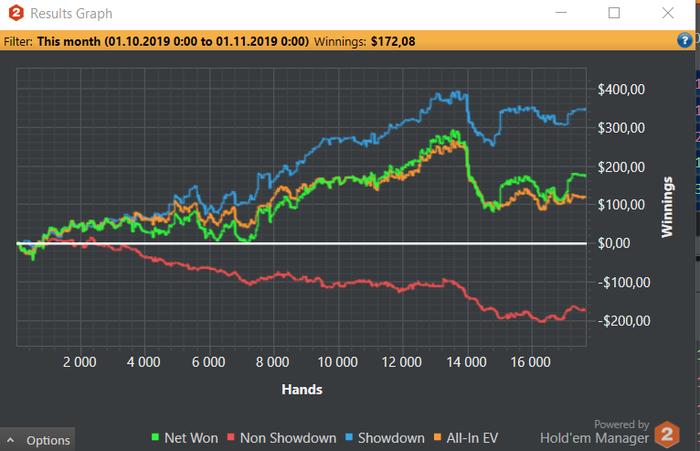This screenshot has height=451, width=700.
Task: Click the $200,00 axis label
Action: point(621,167)
